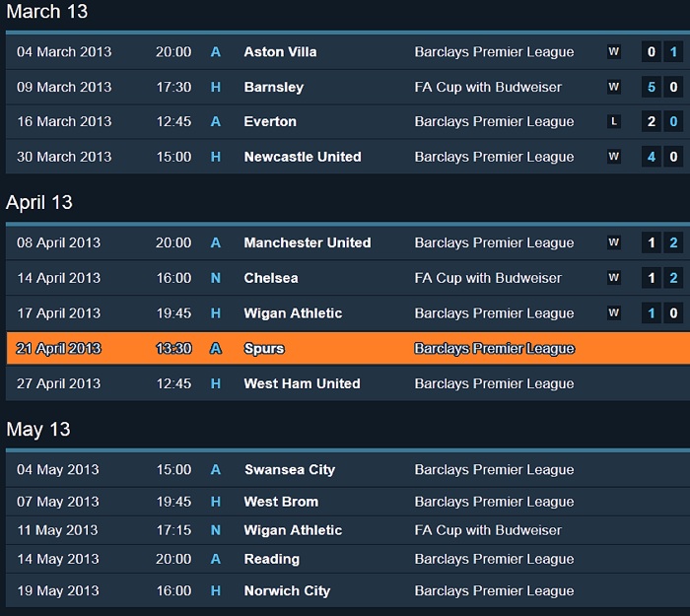This screenshot has width=690, height=616.
Task: Click the L result badge for Everton
Action: coord(614,122)
